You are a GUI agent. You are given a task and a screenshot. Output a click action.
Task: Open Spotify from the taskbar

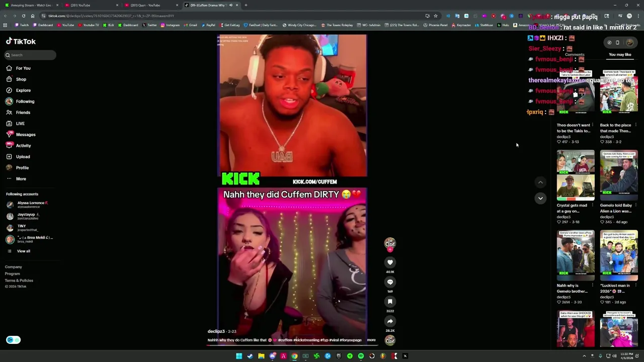coord(361,356)
